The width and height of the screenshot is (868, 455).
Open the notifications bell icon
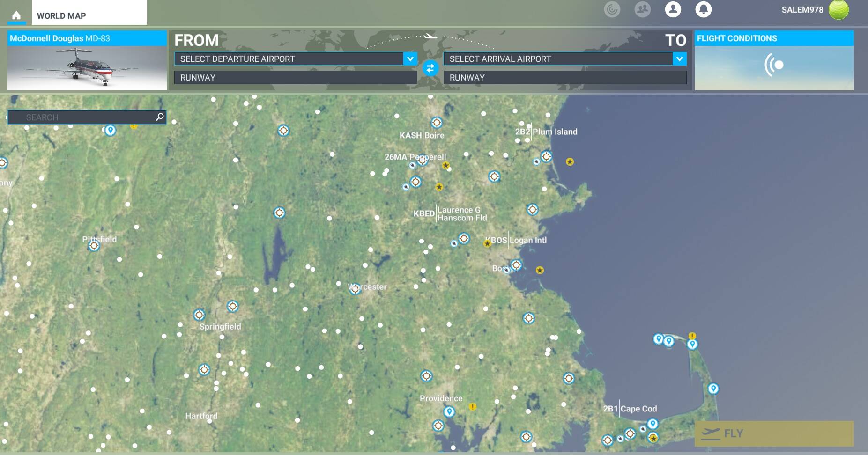704,10
